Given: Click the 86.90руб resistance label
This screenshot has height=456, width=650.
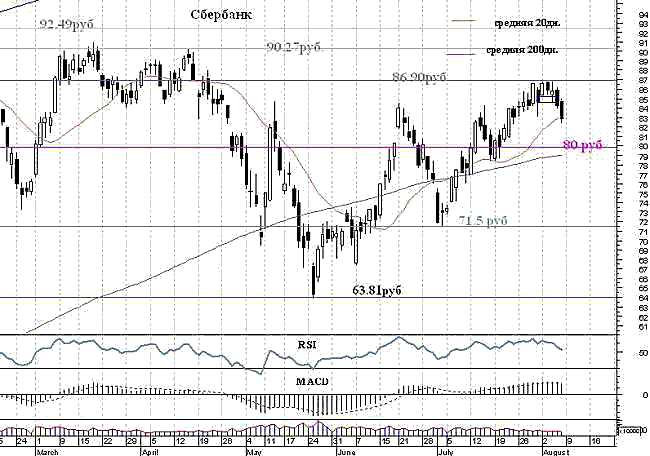Looking at the screenshot, I should point(419,77).
